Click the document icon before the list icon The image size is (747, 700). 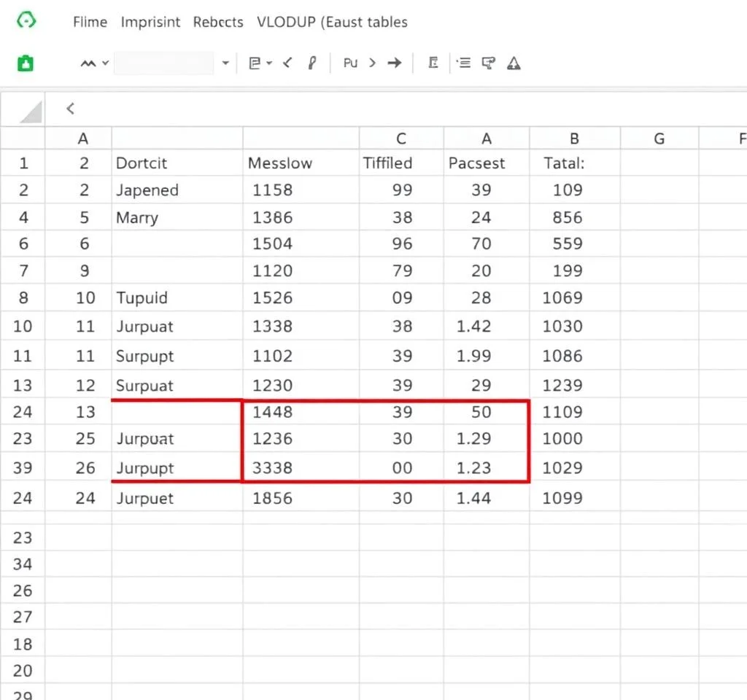pyautogui.click(x=433, y=63)
